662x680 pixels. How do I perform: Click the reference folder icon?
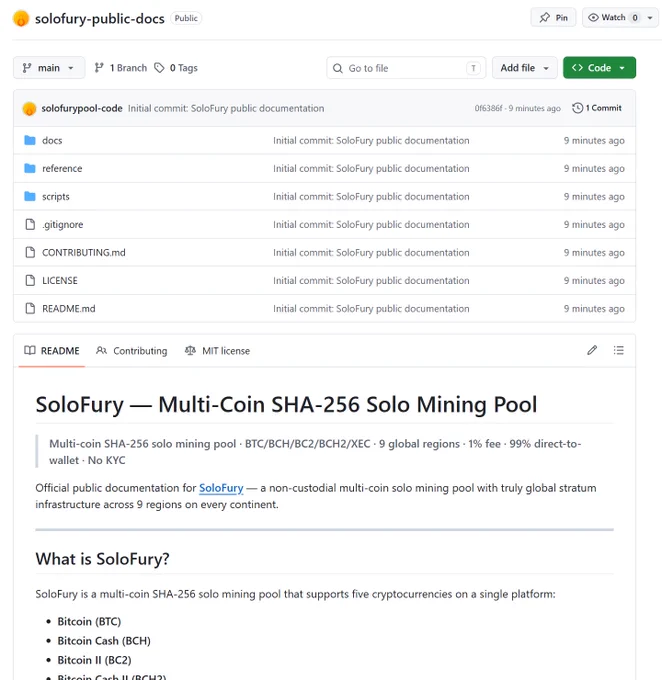pos(30,168)
